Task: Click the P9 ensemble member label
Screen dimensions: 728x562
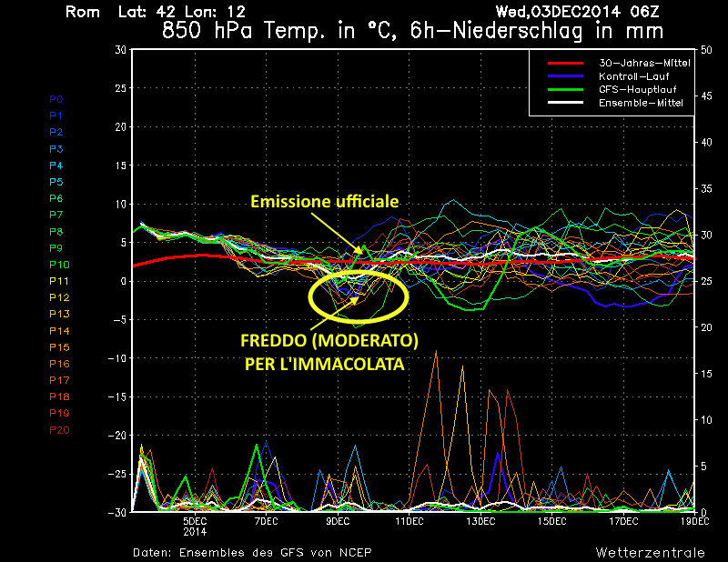Action: [56, 248]
